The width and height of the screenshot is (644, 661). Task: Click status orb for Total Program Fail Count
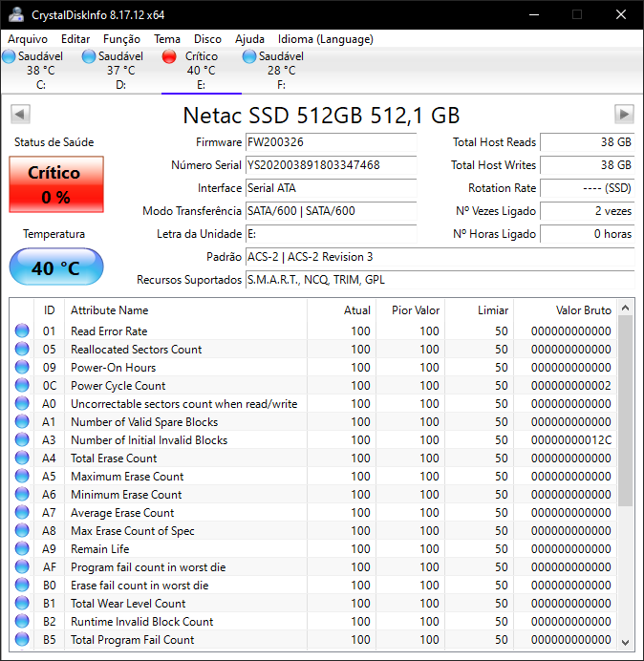point(22,639)
